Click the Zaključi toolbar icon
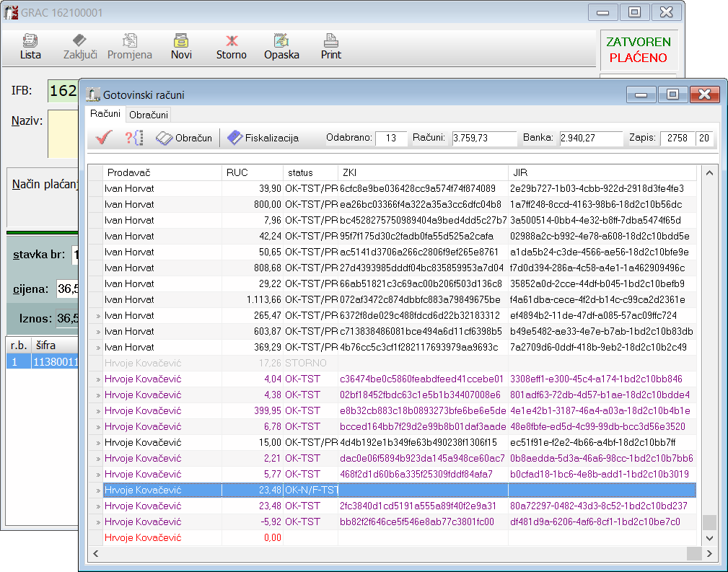This screenshot has width=728, height=572. 79,41
